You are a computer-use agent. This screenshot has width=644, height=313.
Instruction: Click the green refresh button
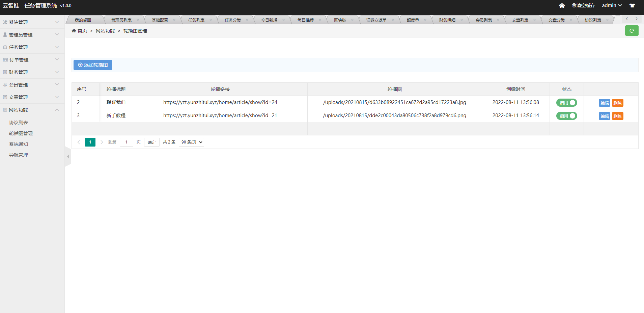[x=632, y=31]
